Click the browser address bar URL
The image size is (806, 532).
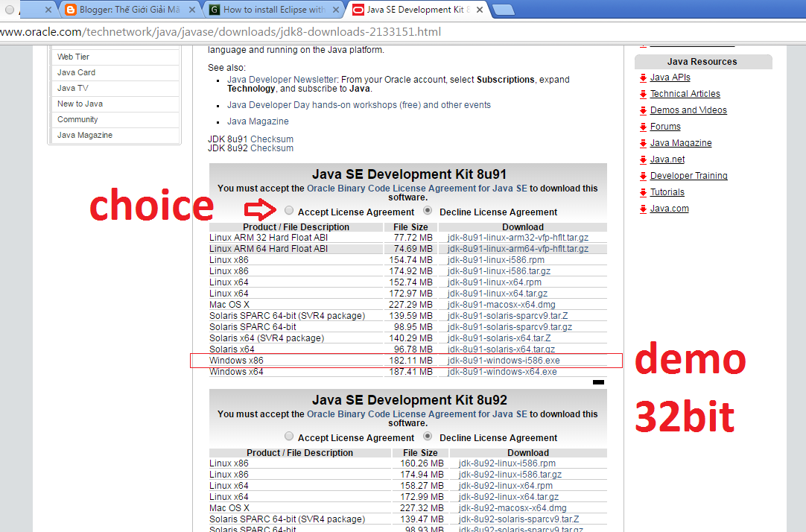(x=220, y=32)
